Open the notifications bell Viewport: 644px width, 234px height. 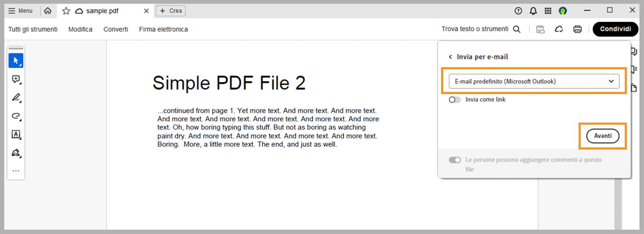[533, 11]
